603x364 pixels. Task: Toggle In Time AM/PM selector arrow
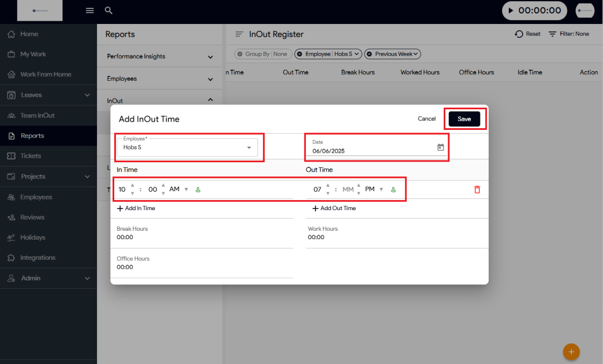pos(186,190)
